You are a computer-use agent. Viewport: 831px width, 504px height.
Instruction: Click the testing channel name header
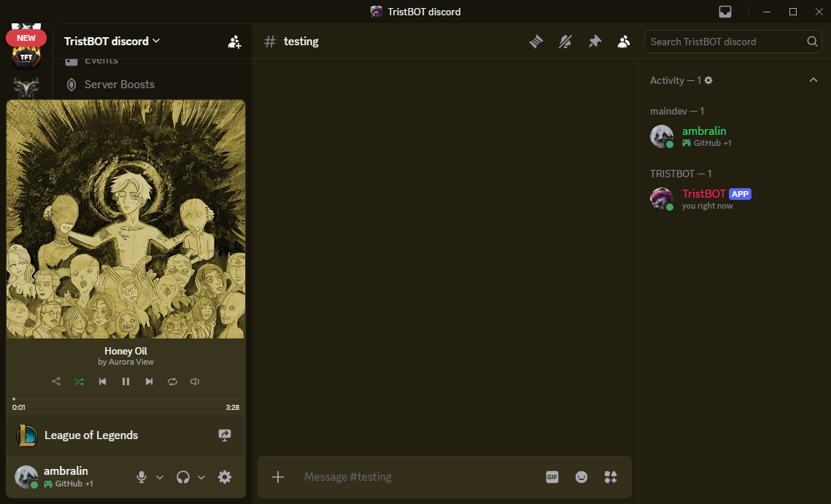[301, 42]
